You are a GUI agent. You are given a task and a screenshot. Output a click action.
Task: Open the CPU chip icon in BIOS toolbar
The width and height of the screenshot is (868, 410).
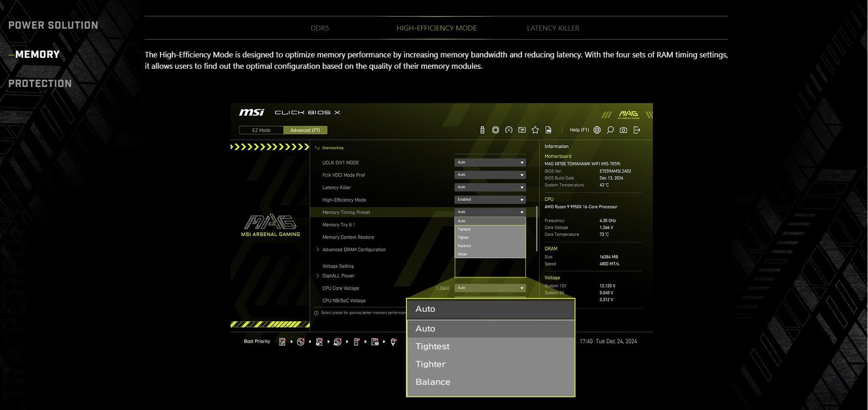point(495,130)
